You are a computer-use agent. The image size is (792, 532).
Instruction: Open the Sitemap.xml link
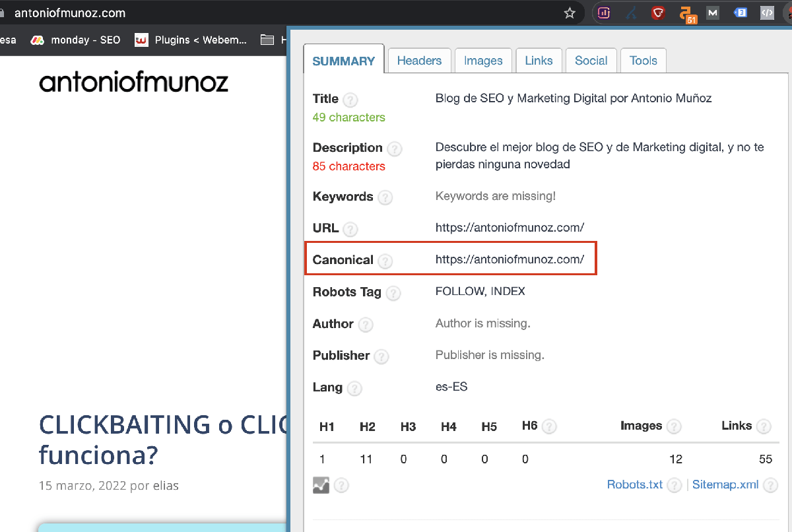725,484
